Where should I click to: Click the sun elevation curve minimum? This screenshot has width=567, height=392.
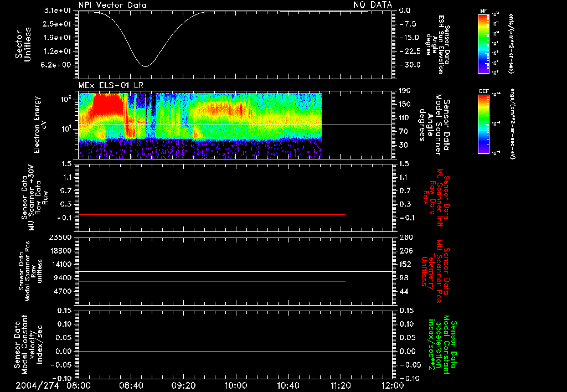coord(146,66)
